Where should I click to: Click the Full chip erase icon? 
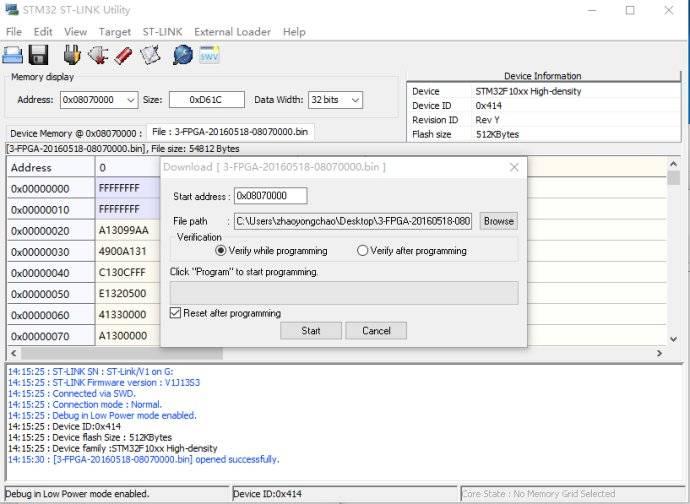(x=124, y=55)
